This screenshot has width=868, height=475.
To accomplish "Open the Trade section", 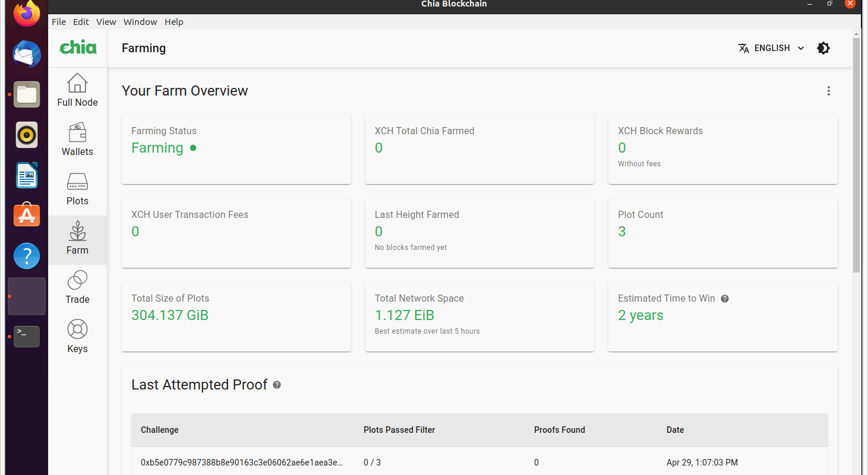I will [x=77, y=288].
